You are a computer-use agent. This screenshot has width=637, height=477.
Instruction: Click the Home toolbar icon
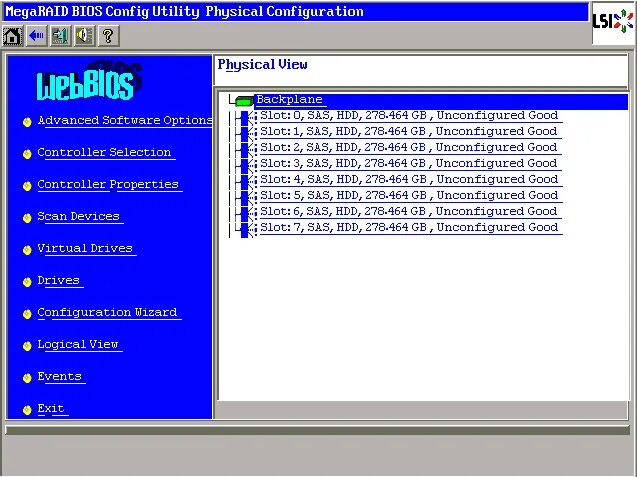[13, 36]
